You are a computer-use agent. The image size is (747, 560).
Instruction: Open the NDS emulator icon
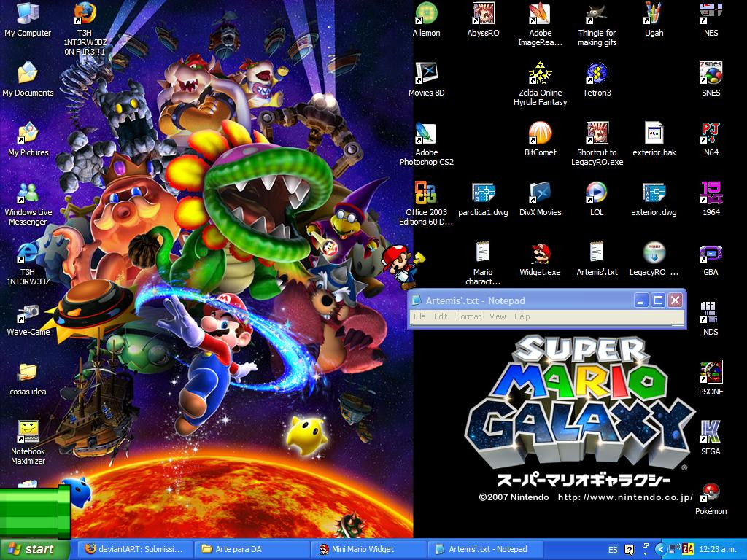tap(711, 314)
